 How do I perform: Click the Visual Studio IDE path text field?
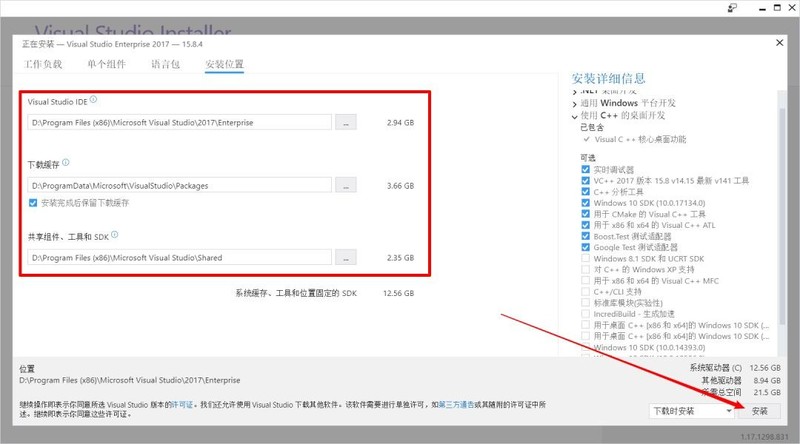pyautogui.click(x=180, y=122)
